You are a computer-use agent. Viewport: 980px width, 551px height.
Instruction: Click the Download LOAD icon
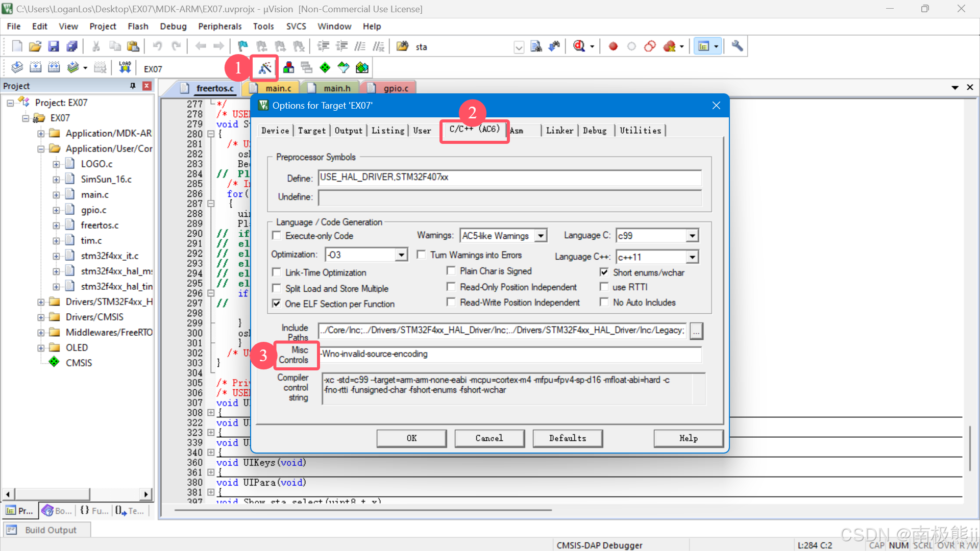coord(125,68)
